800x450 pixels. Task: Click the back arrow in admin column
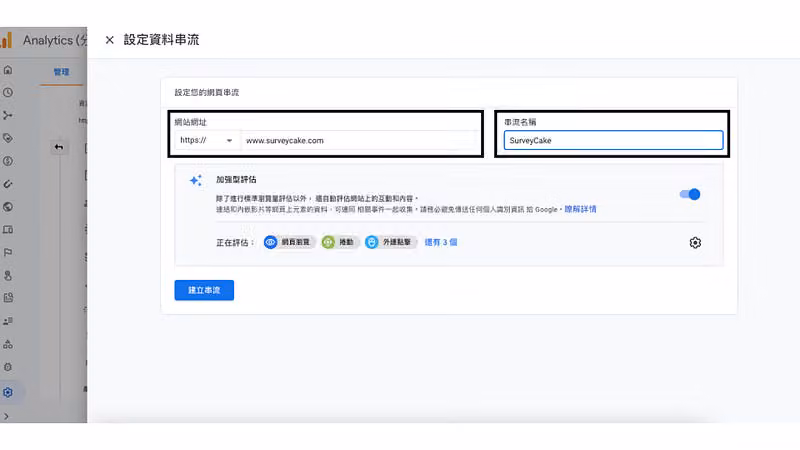59,147
